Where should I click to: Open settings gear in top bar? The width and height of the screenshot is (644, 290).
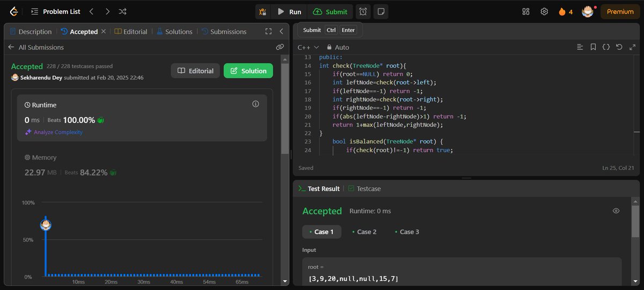pyautogui.click(x=544, y=11)
